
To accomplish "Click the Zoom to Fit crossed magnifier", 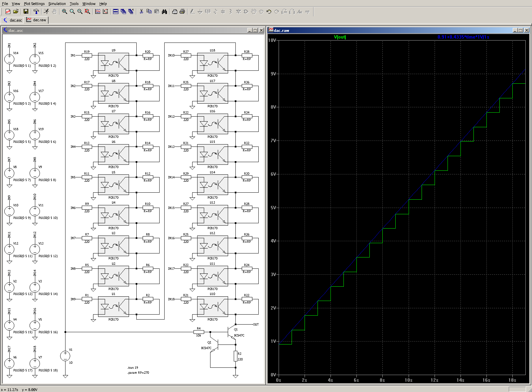I will tap(87, 12).
